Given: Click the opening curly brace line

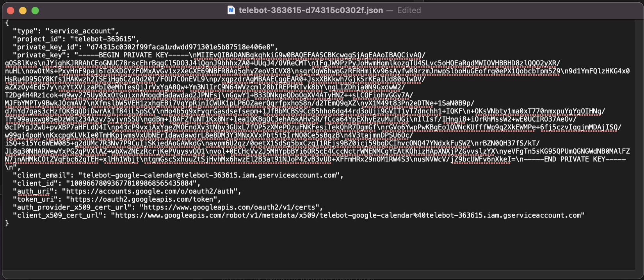Looking at the screenshot, I should 7,23.
